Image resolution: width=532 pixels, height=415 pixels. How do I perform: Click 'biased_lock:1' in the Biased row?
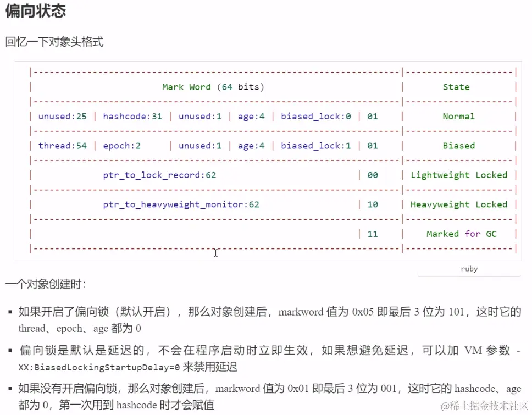[316, 146]
